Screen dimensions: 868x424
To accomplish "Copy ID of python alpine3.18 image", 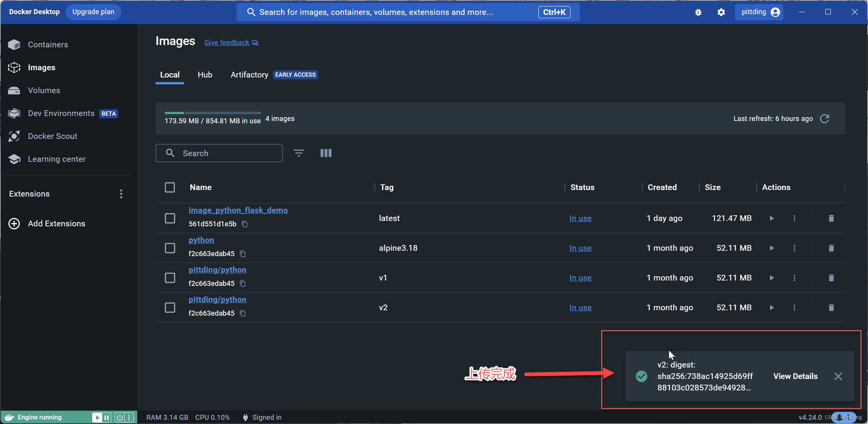I will click(243, 254).
